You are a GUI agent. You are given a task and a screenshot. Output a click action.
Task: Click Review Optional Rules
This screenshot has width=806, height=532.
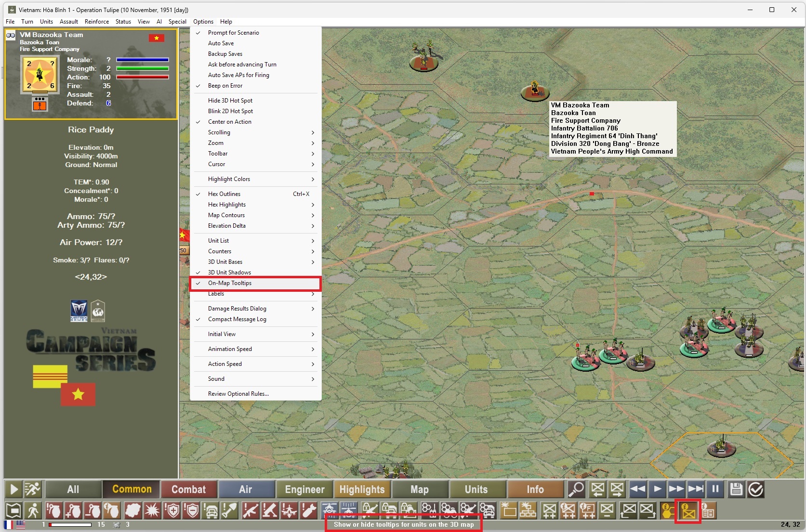click(x=238, y=393)
